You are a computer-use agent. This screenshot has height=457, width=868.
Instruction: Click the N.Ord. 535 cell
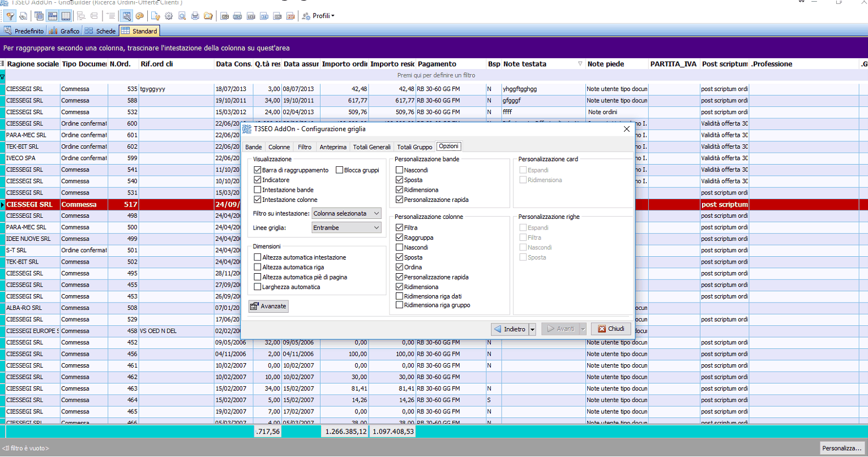tap(123, 89)
